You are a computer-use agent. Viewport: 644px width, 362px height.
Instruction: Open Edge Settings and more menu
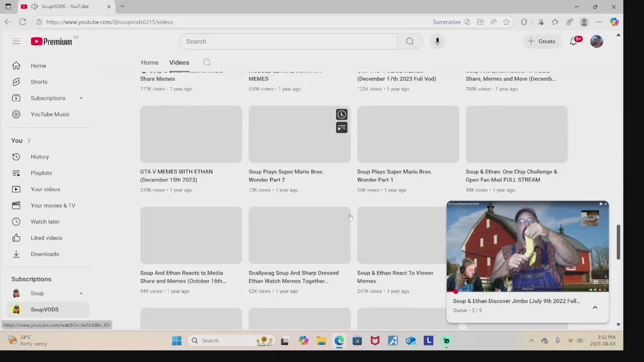click(x=599, y=22)
